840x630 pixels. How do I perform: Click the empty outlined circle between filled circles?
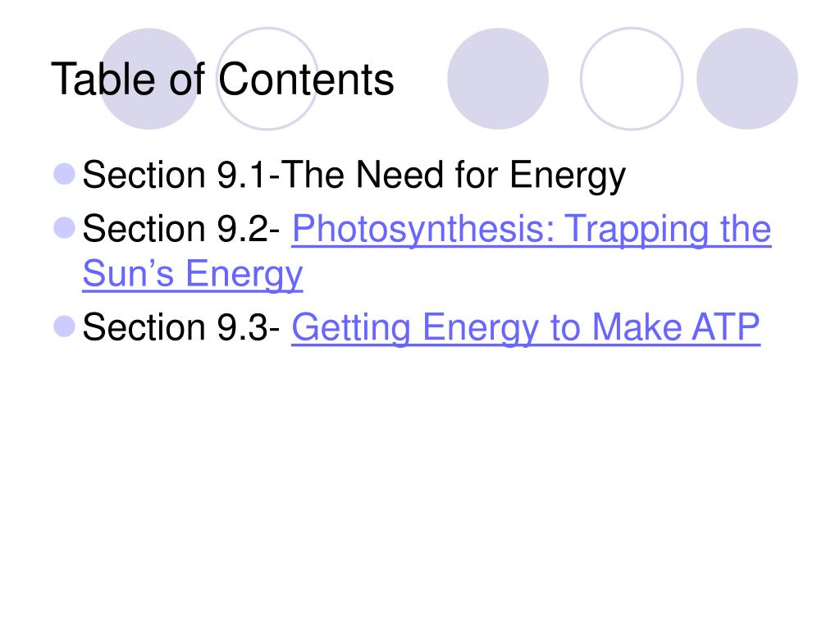[x=632, y=79]
